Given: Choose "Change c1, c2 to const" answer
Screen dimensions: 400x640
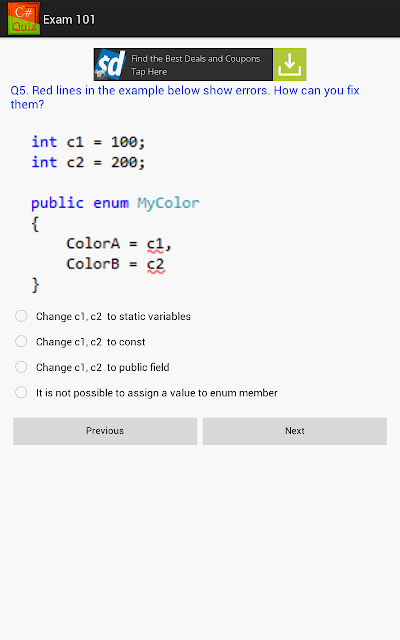Looking at the screenshot, I should 80,342.
